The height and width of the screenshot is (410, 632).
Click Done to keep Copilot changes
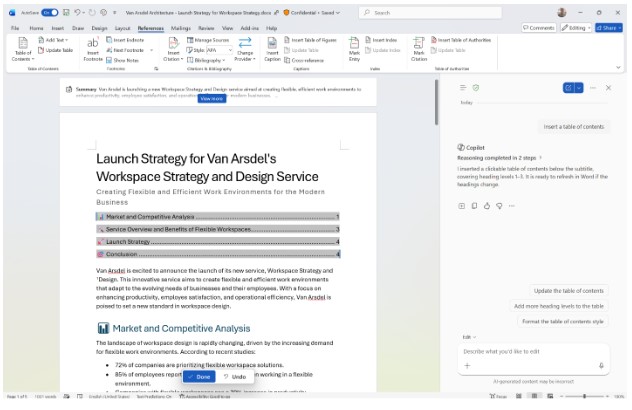pyautogui.click(x=199, y=377)
